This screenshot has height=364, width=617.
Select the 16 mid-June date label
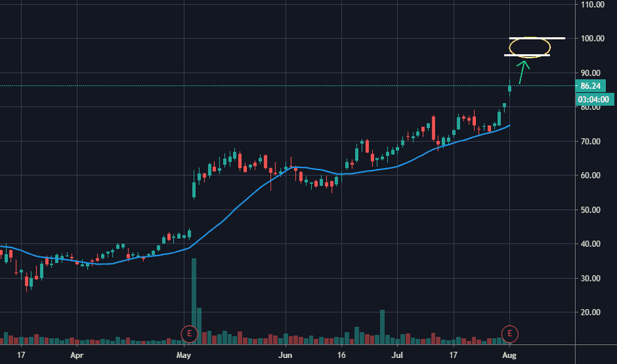coord(341,355)
